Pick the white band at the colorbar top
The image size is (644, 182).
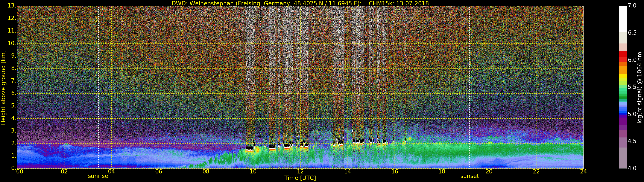(x=623, y=19)
